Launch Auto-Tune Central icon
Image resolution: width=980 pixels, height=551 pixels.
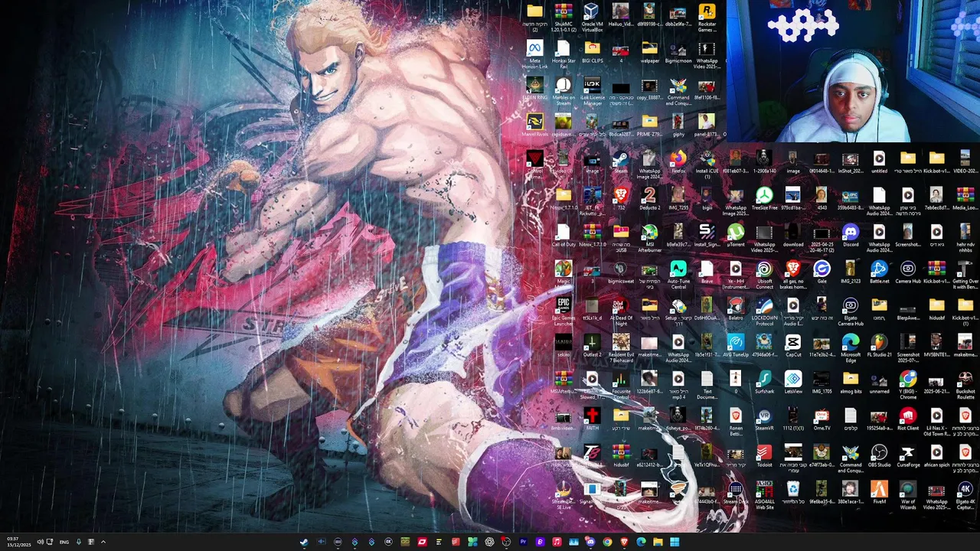[678, 274]
